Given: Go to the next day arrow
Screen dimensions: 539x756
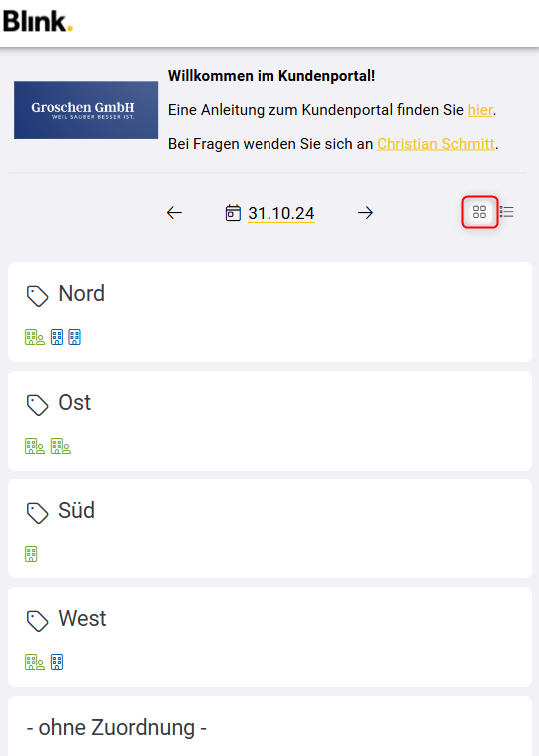Looking at the screenshot, I should pos(365,213).
